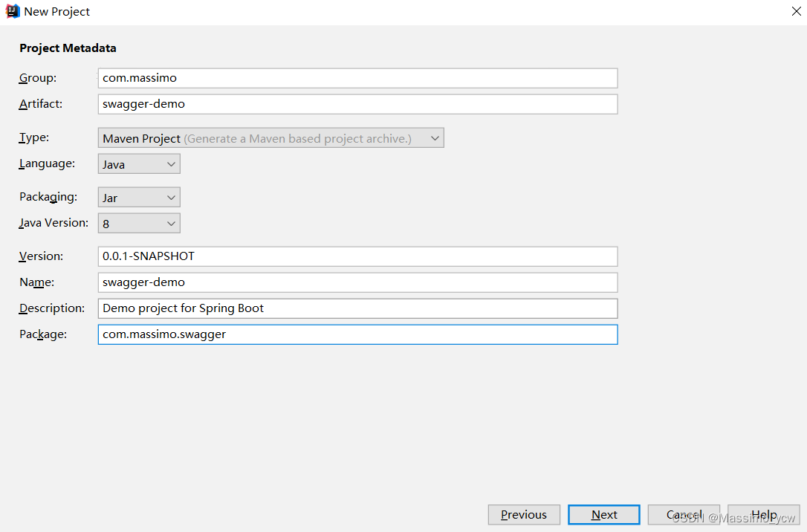Click the Description: label
Viewport: 807px width, 532px height.
pyautogui.click(x=52, y=308)
